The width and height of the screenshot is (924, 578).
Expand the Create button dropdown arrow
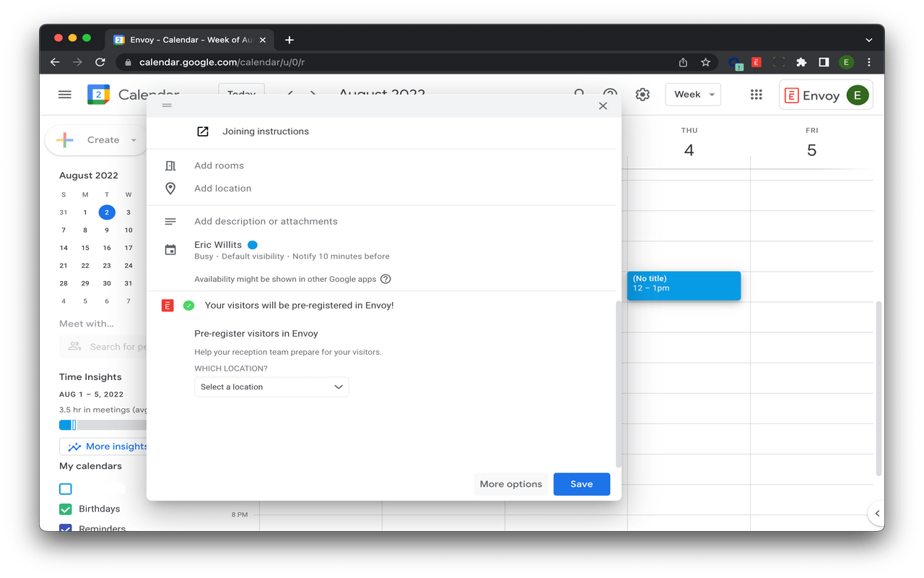tap(134, 140)
